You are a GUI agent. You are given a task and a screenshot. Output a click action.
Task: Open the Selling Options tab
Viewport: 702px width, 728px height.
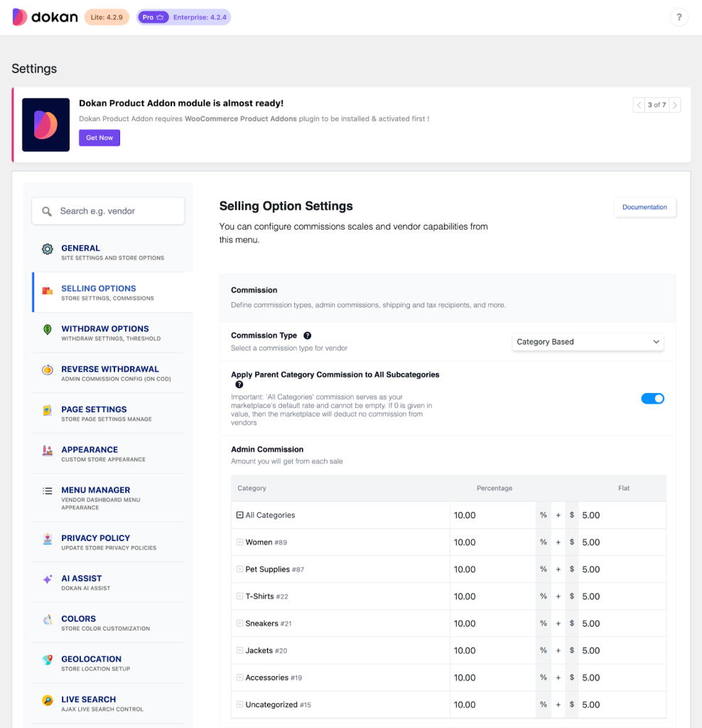112,292
